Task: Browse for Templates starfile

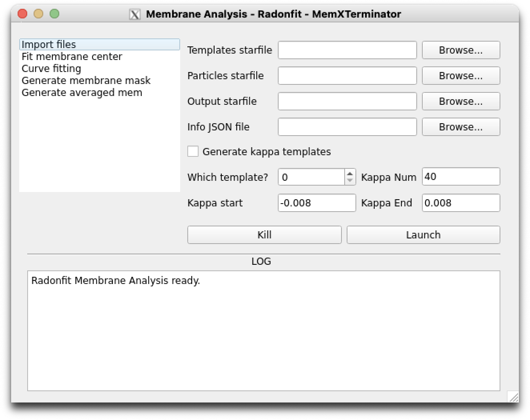Action: tap(461, 50)
